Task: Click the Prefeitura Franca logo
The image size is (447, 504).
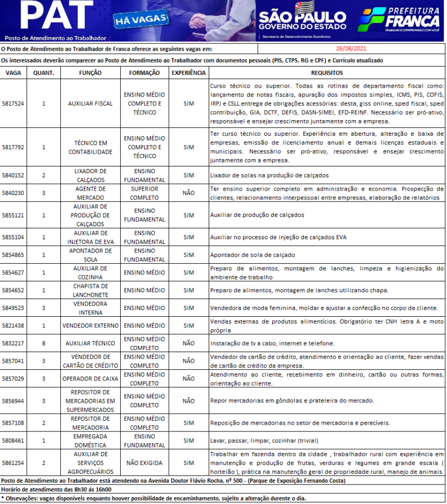Action: [399, 20]
